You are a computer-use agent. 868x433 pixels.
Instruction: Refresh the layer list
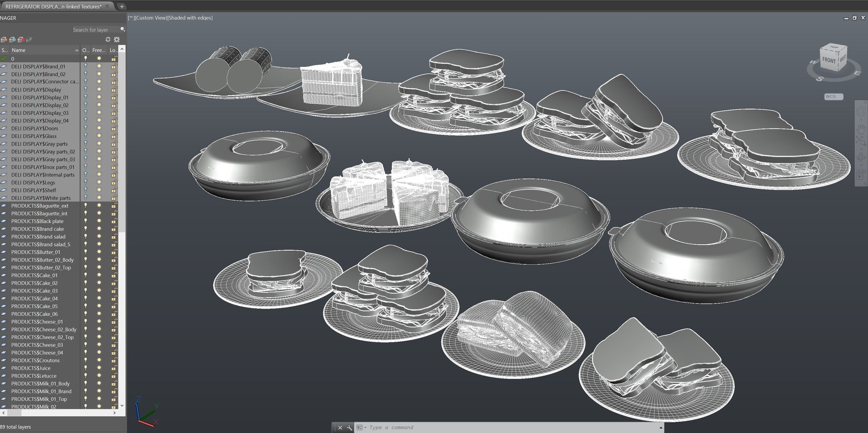(x=108, y=39)
